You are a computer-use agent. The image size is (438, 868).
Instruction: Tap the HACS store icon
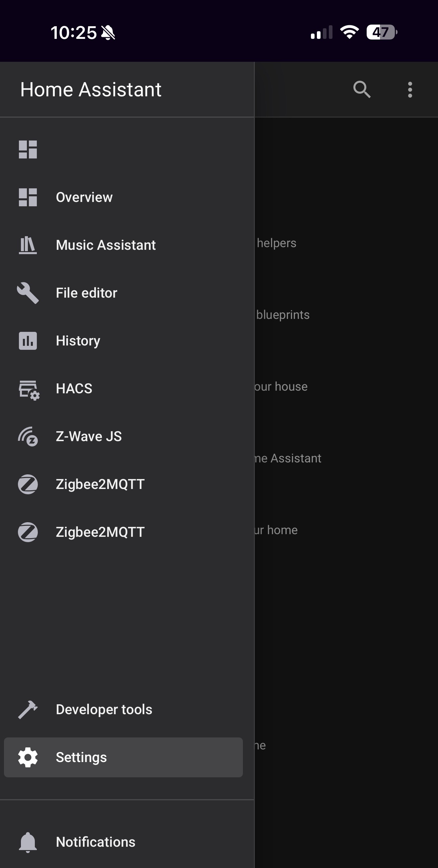[29, 389]
